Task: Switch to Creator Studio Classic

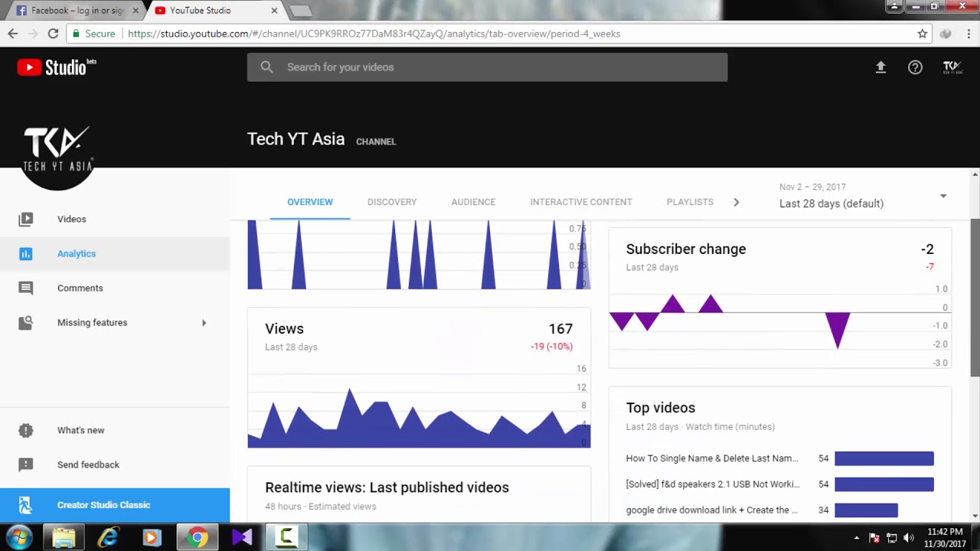Action: (115, 505)
